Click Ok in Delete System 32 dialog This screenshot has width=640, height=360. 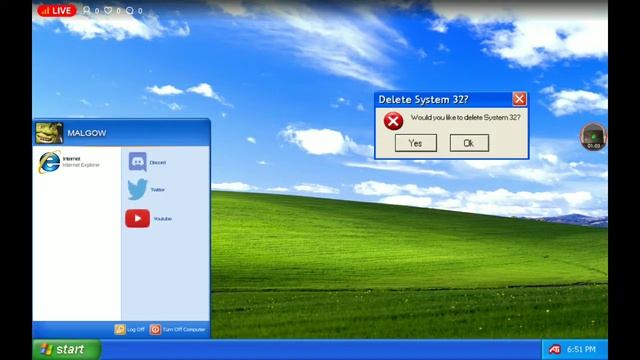click(x=469, y=143)
